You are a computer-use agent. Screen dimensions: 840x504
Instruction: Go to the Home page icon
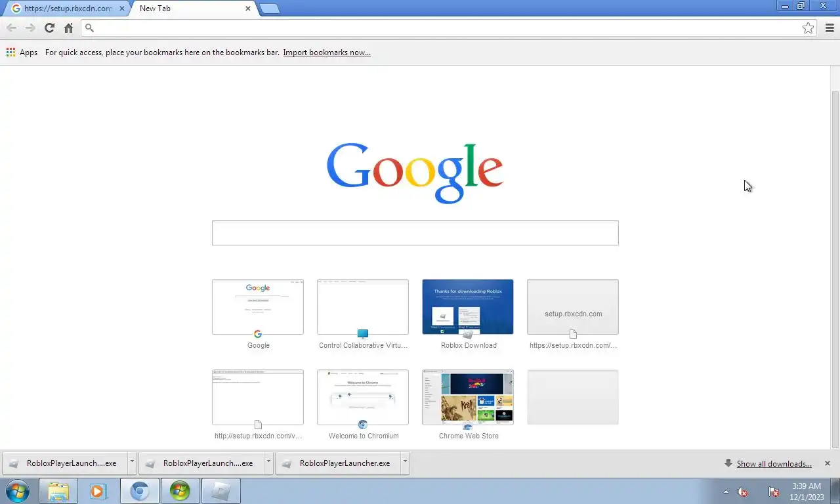(68, 28)
